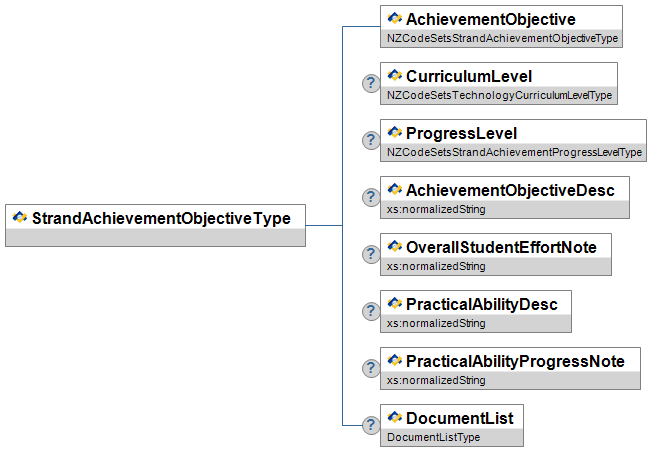The height and width of the screenshot is (451, 669).
Task: Click the question mark beside AchievementObjectiveDesc
Action: 370,198
